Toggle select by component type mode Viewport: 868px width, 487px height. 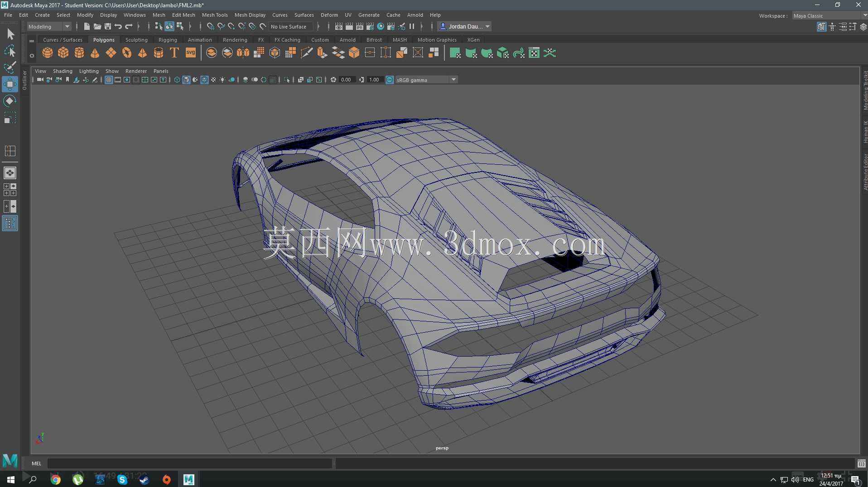pyautogui.click(x=180, y=26)
